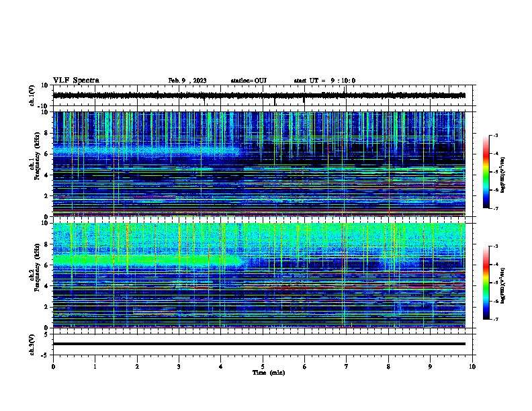The height and width of the screenshot is (411, 532).
Task: Click the "6" minute time tick label
Action: (304, 367)
